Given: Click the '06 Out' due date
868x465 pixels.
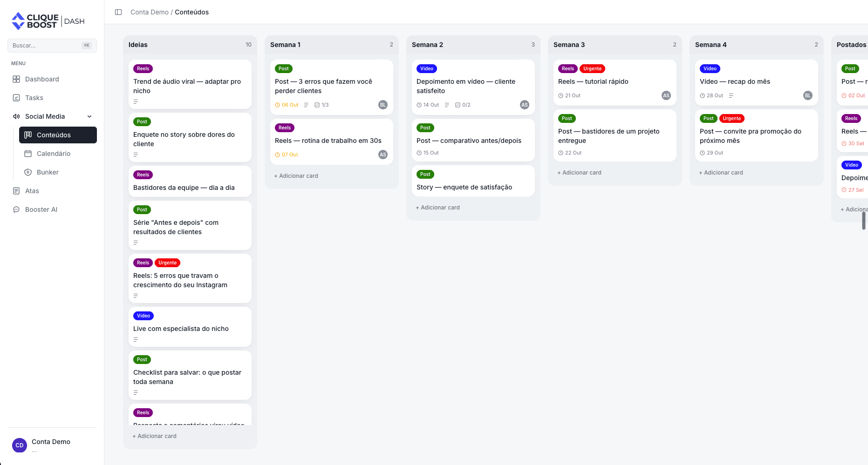Looking at the screenshot, I should coord(287,105).
